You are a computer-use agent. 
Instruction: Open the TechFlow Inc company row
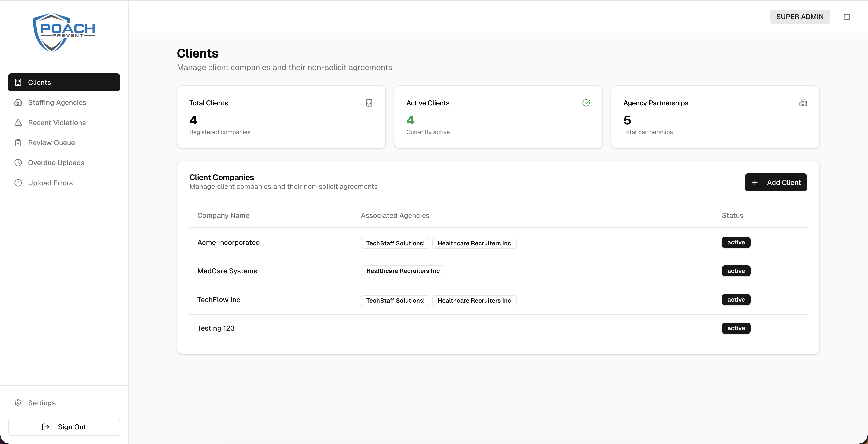[x=219, y=300]
